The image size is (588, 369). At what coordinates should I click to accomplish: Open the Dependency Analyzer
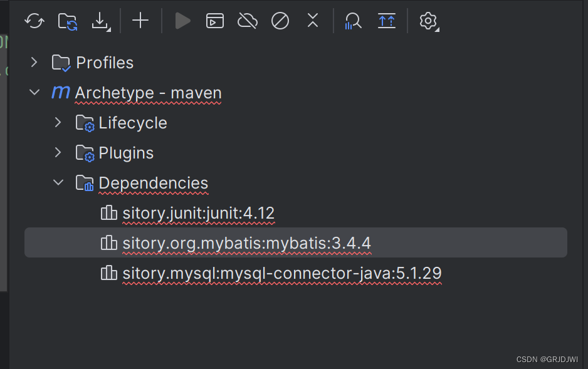point(353,21)
